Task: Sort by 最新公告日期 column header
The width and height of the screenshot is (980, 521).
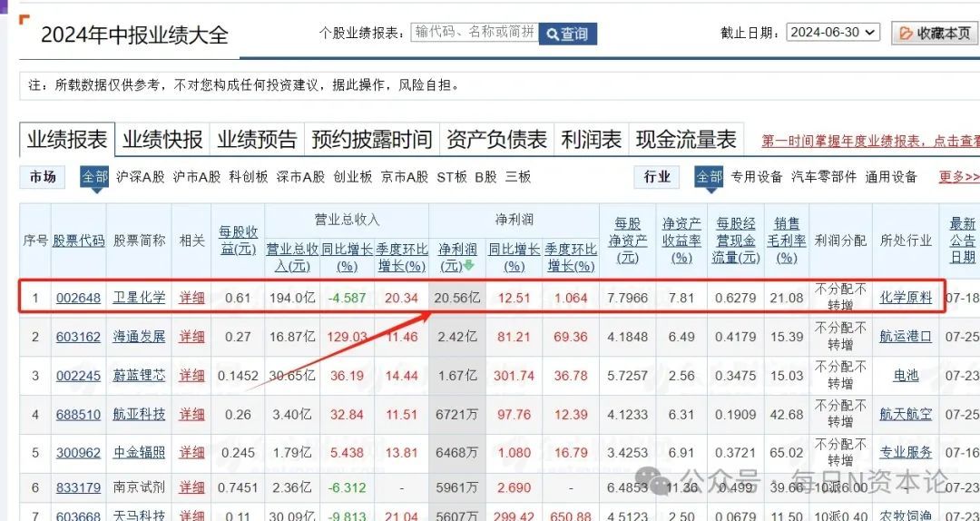Action: (963, 241)
